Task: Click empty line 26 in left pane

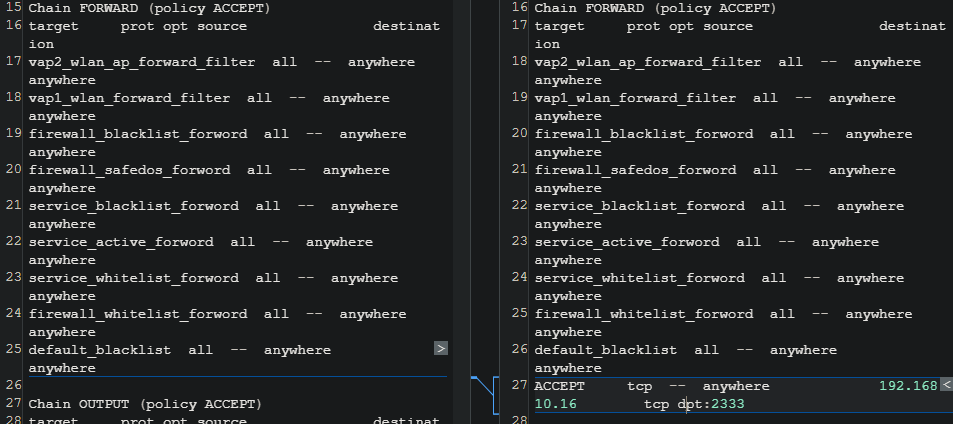Action: (x=200, y=385)
